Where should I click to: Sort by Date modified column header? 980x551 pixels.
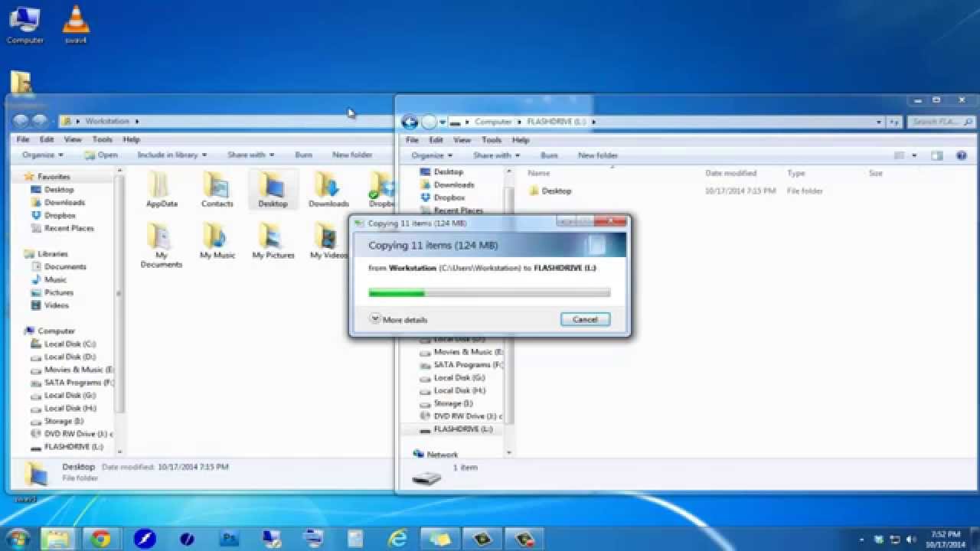(x=730, y=174)
